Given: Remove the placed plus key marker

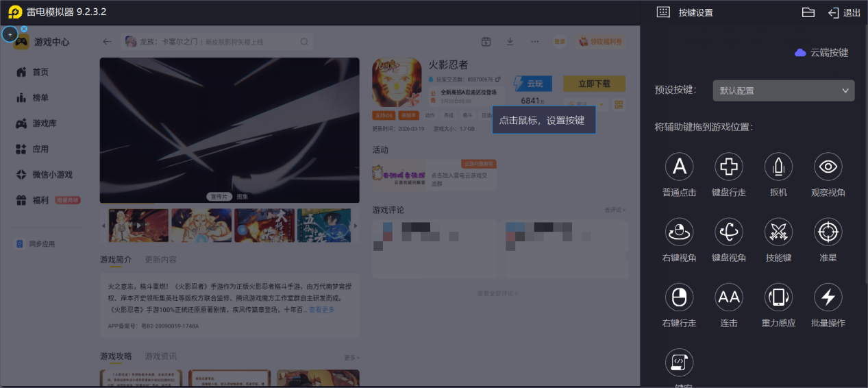Looking at the screenshot, I should click(24, 29).
